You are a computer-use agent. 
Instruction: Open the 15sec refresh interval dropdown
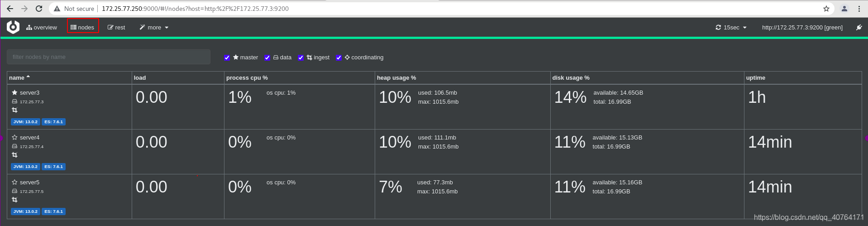click(x=731, y=27)
